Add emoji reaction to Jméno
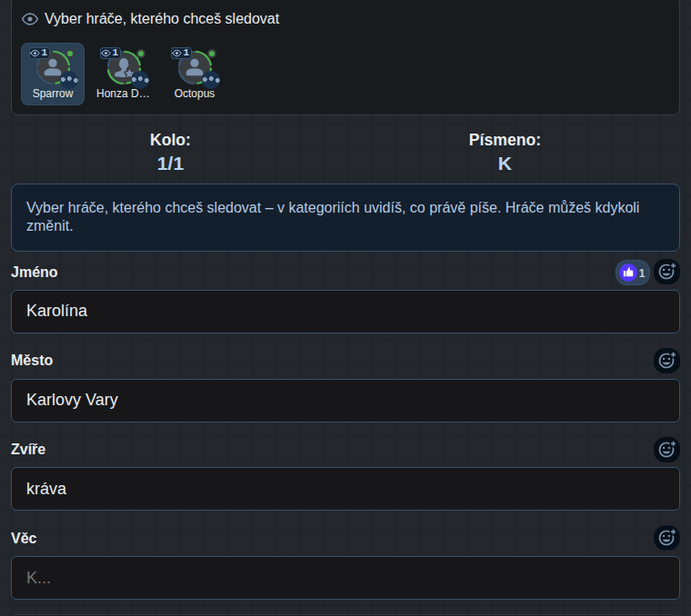Image resolution: width=691 pixels, height=616 pixels. click(x=666, y=272)
